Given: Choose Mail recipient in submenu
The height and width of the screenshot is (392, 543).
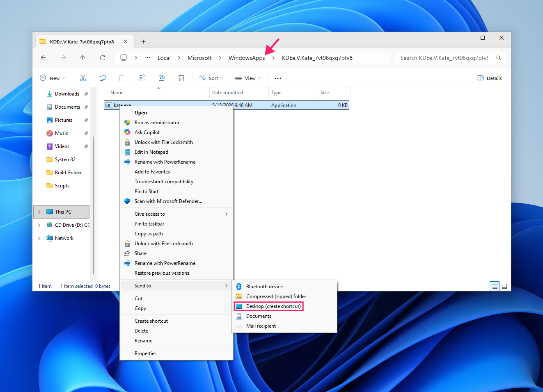Looking at the screenshot, I should point(285,326).
